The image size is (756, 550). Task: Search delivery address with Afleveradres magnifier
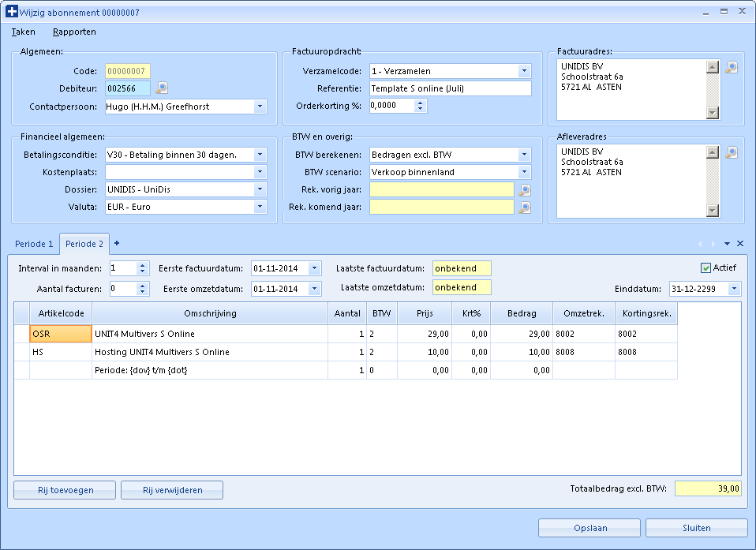[x=732, y=152]
